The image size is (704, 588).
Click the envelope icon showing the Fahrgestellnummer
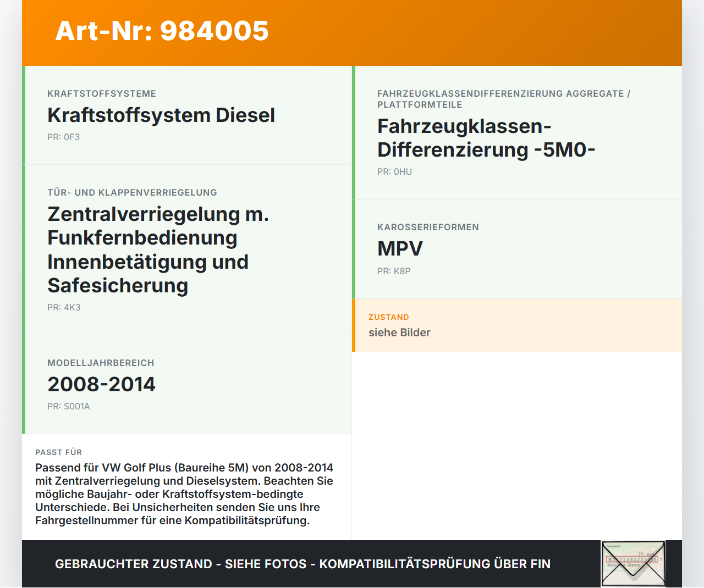point(632,563)
